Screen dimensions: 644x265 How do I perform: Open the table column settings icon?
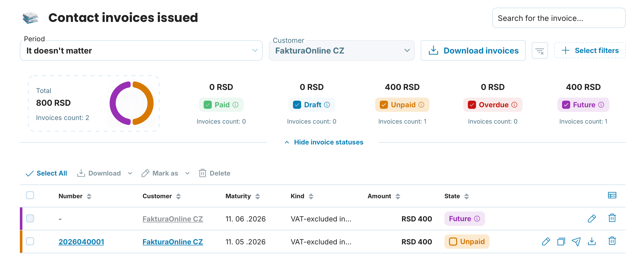(x=612, y=195)
